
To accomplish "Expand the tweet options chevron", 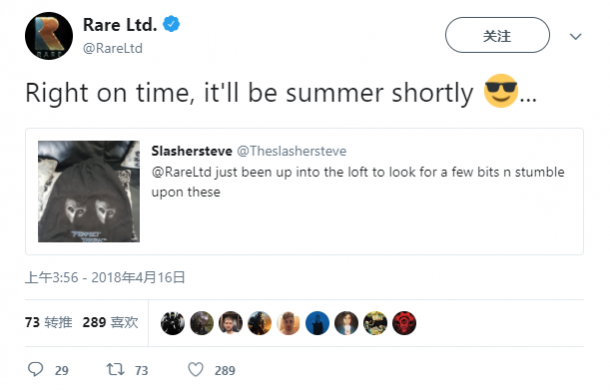I will click(575, 37).
